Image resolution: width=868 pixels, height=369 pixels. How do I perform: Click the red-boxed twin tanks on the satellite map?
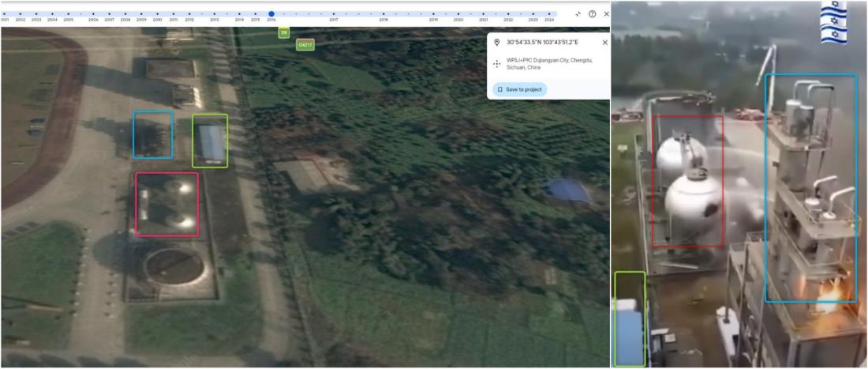pos(166,205)
